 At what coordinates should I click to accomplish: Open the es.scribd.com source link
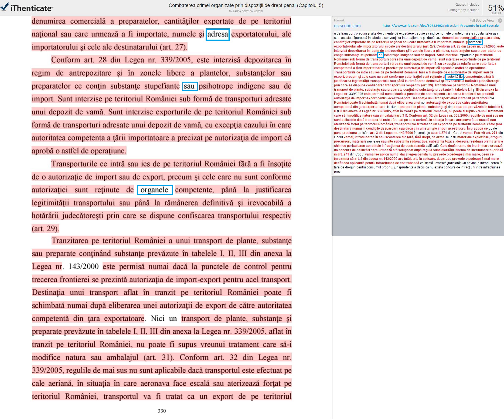[347, 26]
